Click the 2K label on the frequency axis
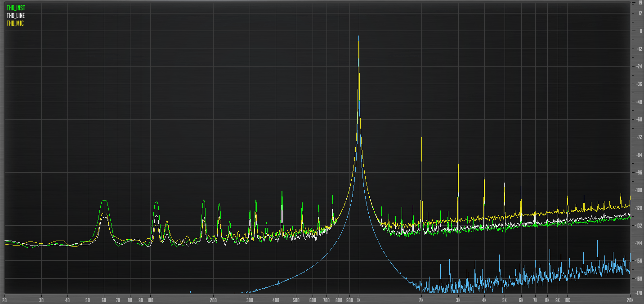 421,300
